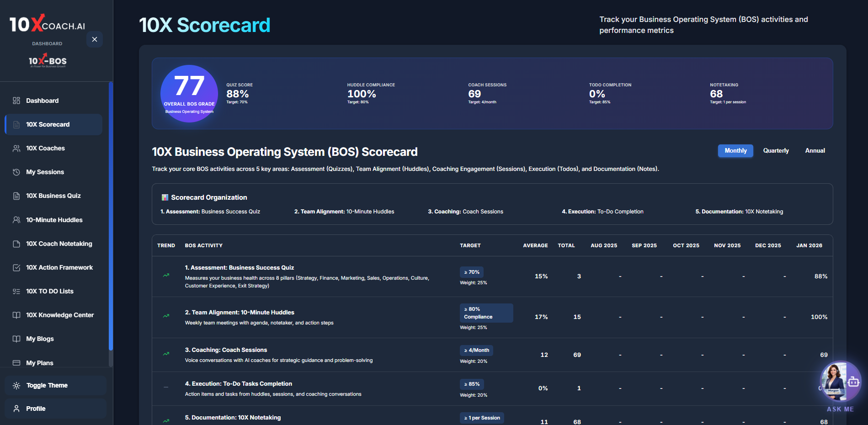Click the 10X Knowledge Center book icon
This screenshot has width=868, height=425.
[16, 315]
